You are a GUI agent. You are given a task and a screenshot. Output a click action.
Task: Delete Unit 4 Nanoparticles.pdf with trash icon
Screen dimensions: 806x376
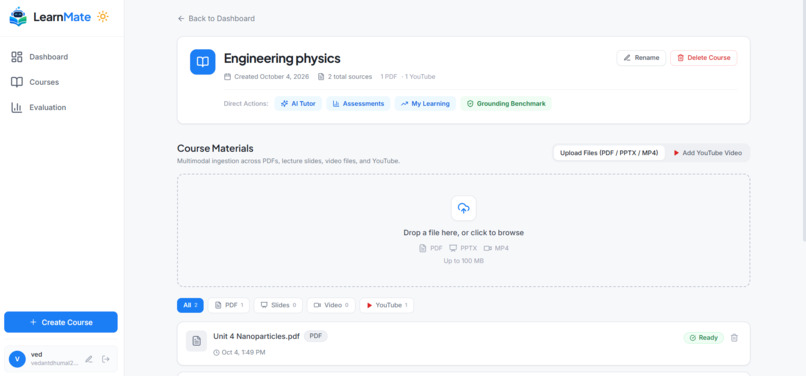[x=734, y=338]
